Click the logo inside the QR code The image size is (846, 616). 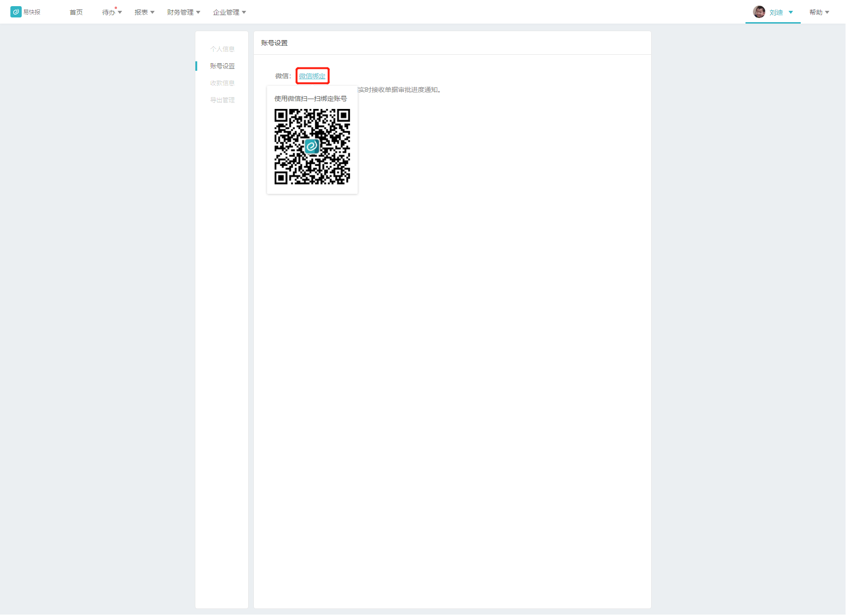click(312, 146)
